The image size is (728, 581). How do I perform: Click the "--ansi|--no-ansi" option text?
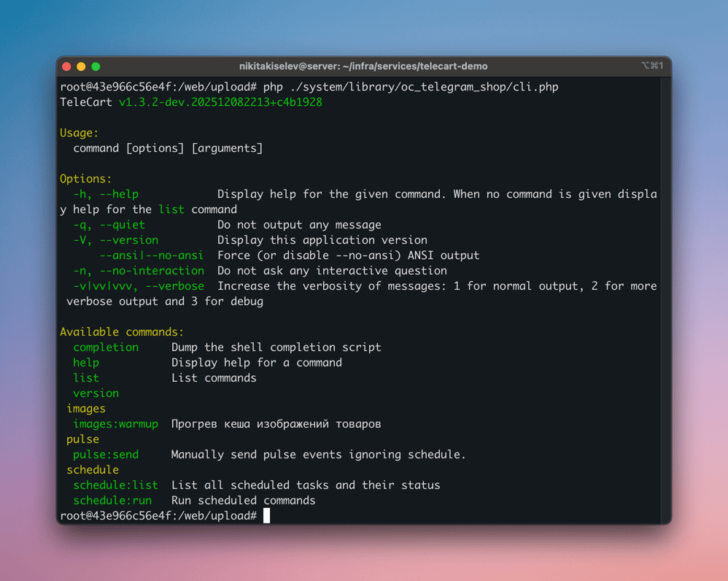pos(152,255)
